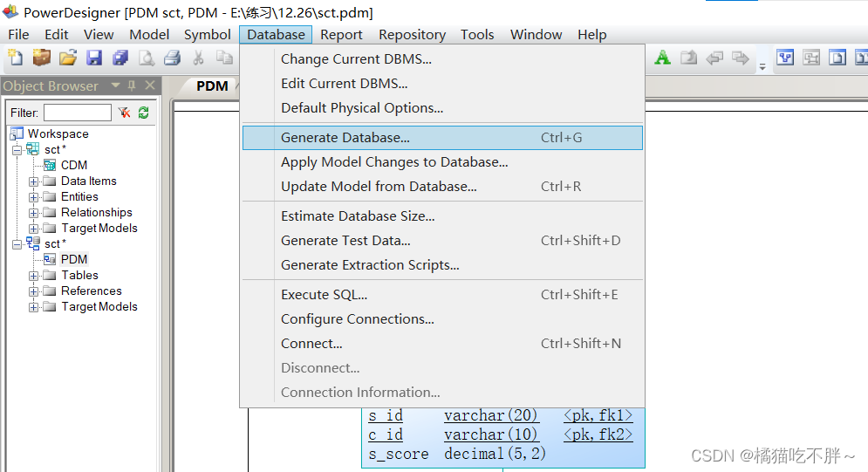
Task: Expand the Tables folder node
Action: pos(34,276)
